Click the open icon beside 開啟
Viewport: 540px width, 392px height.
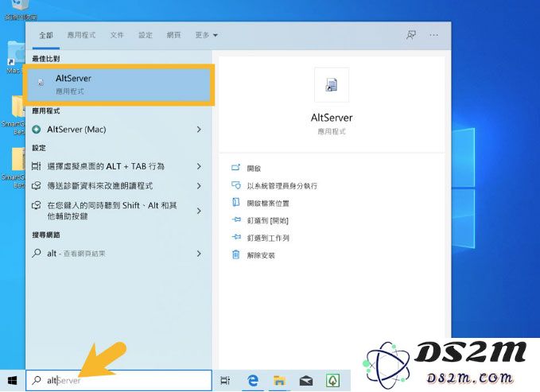click(x=236, y=168)
